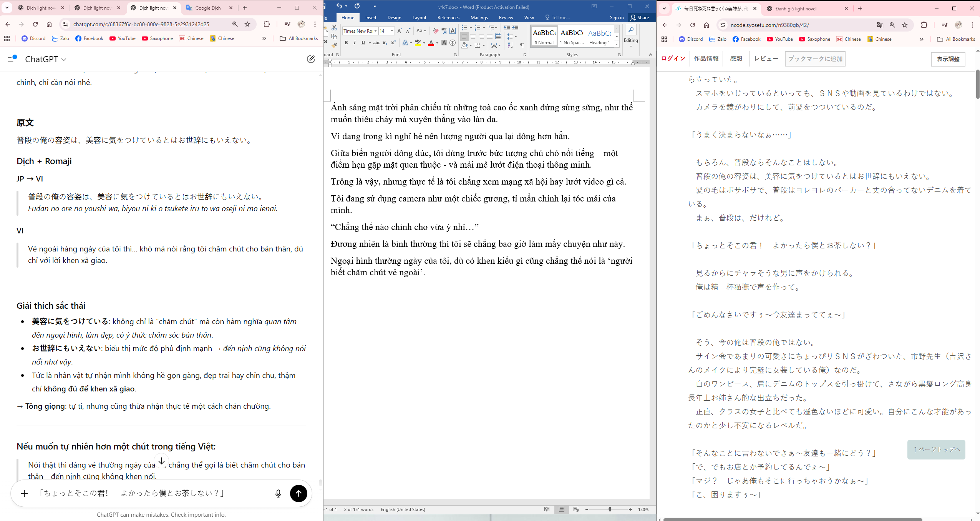Expand the ChatGPT model selector chevron
Viewport: 980px width, 521px height.
[x=64, y=59]
